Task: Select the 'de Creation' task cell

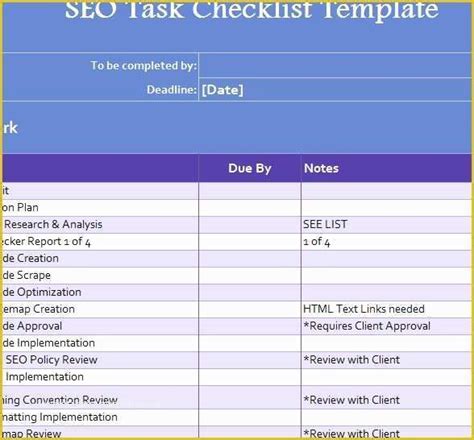Action: coord(100,259)
